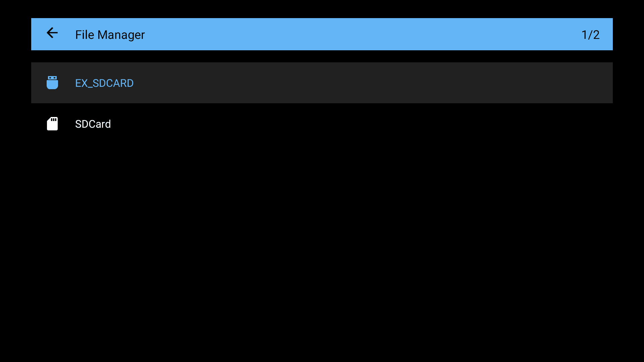Click the 1/2 item counter

coord(590,35)
